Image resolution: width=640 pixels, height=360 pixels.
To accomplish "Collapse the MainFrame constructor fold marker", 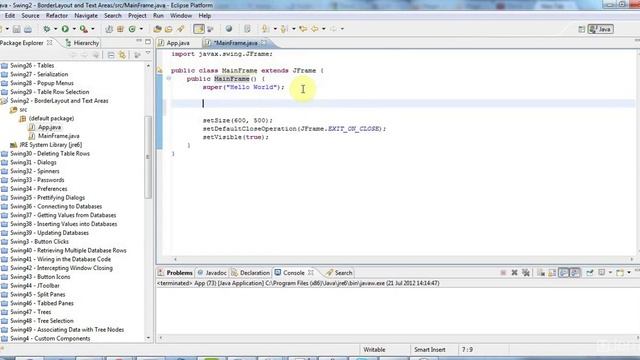I will 169,78.
